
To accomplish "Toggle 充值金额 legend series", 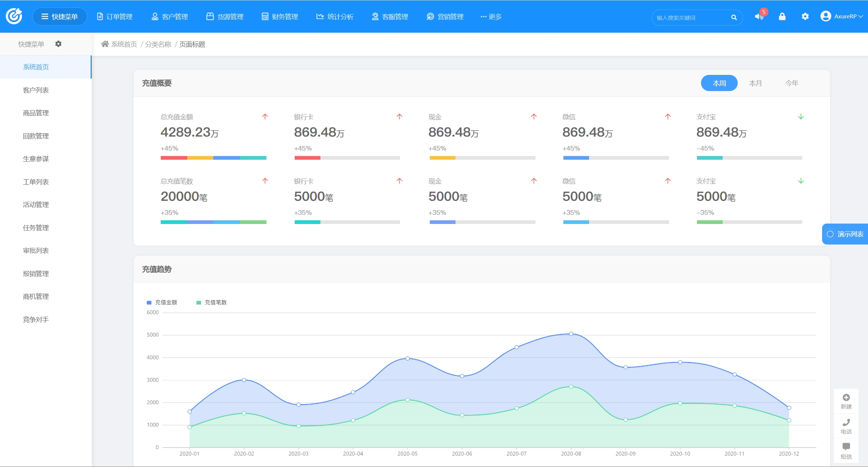I will coord(162,302).
